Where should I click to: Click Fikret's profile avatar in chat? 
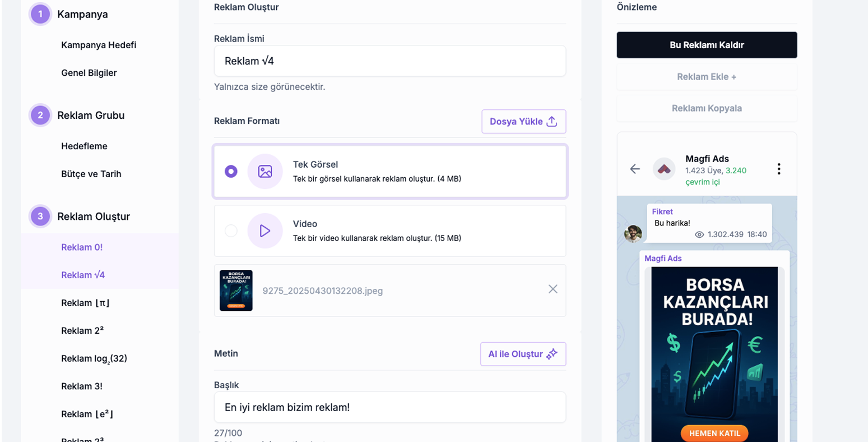coord(633,233)
